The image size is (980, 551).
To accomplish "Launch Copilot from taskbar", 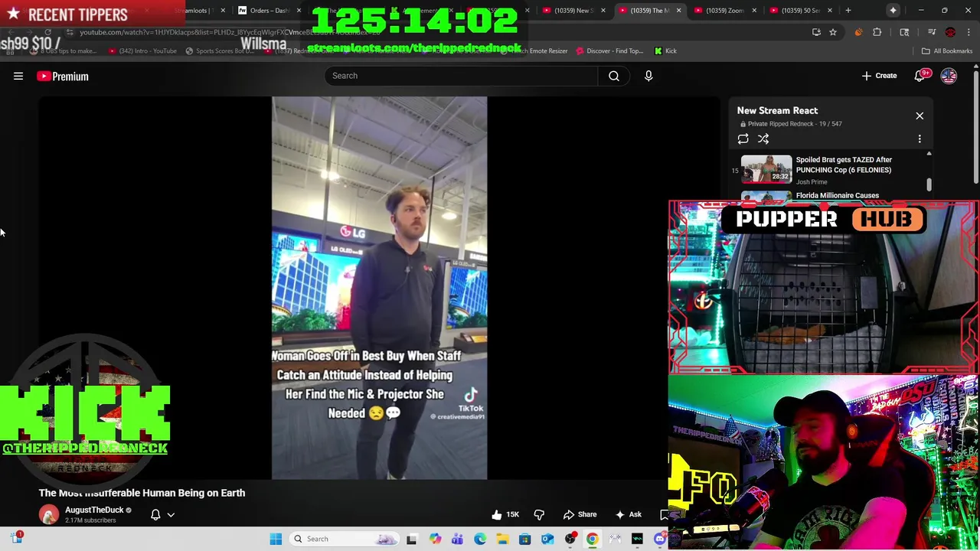I will tap(435, 539).
